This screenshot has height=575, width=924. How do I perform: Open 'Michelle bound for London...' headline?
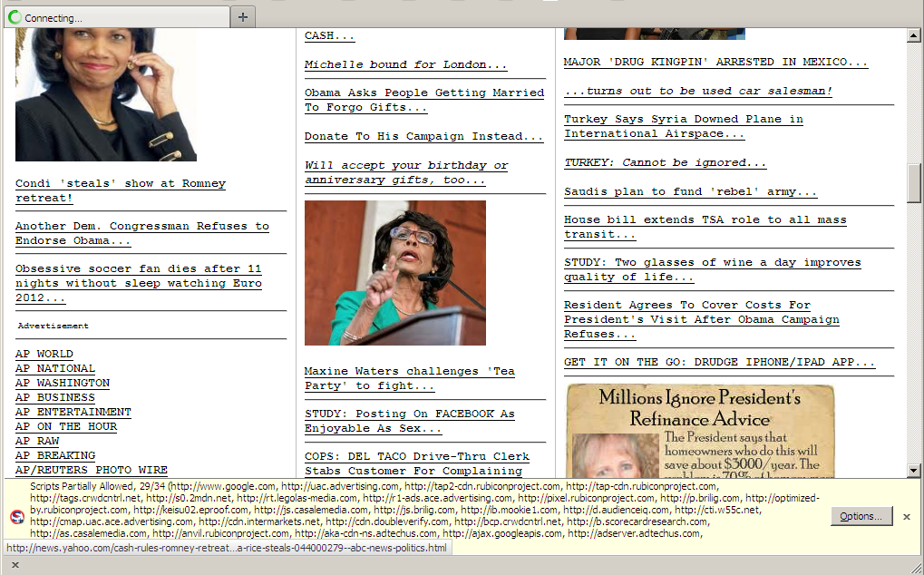[406, 64]
